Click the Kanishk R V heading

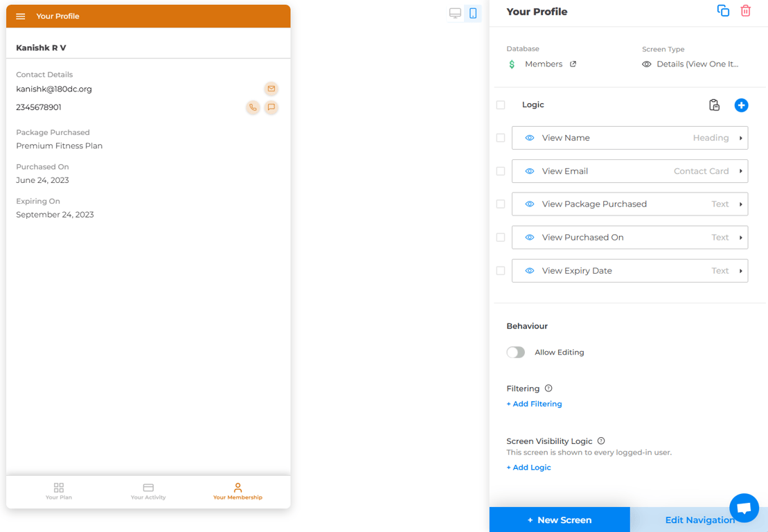coord(41,48)
